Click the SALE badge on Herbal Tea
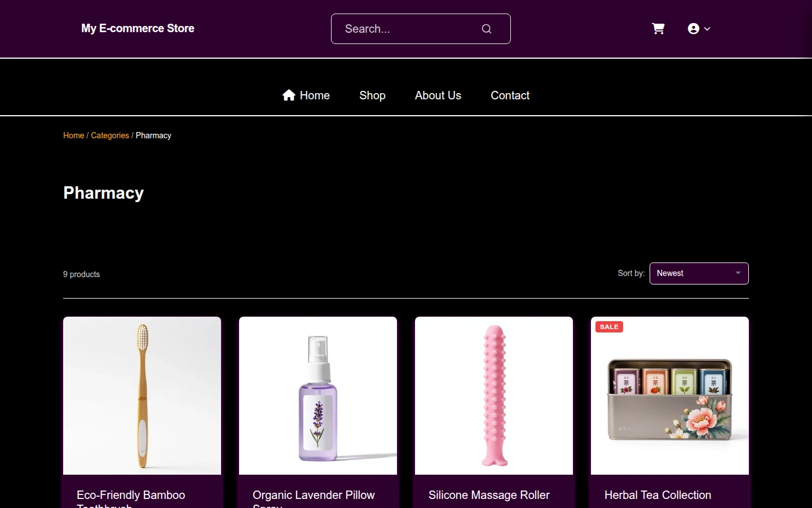The width and height of the screenshot is (812, 508). click(609, 327)
